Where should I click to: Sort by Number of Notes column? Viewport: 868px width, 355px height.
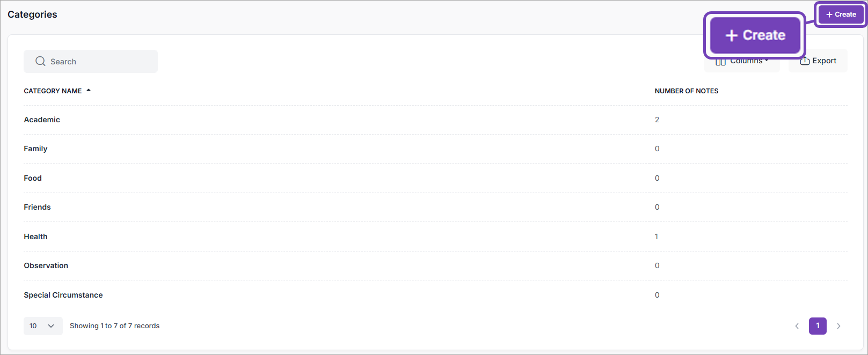[686, 91]
